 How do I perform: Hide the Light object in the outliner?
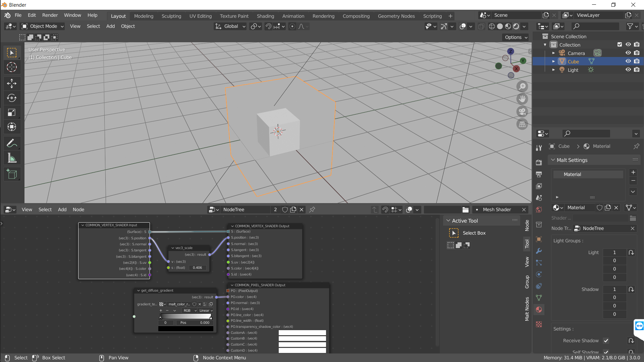point(628,69)
